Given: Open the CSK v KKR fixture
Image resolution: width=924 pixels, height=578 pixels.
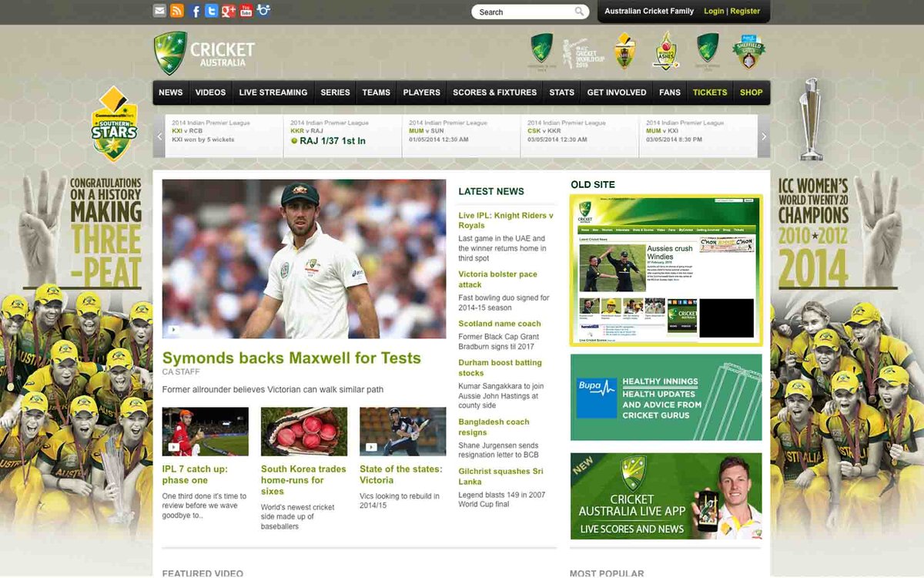Looking at the screenshot, I should pos(580,136).
